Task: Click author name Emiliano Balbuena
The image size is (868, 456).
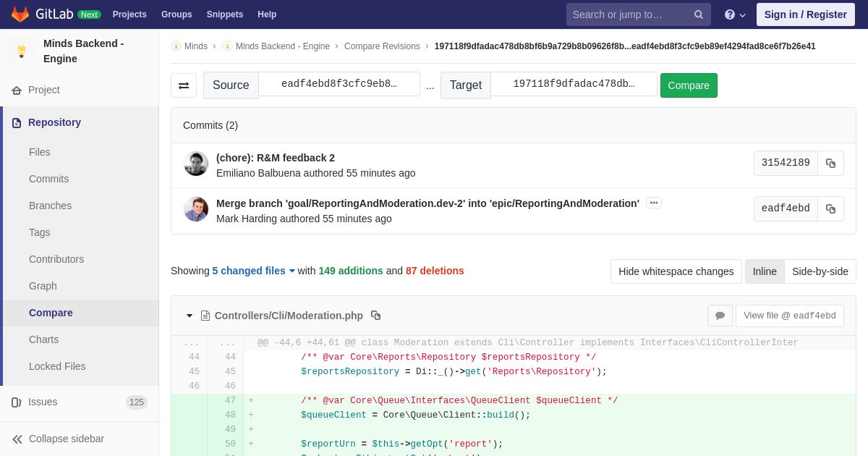Action: pos(258,173)
